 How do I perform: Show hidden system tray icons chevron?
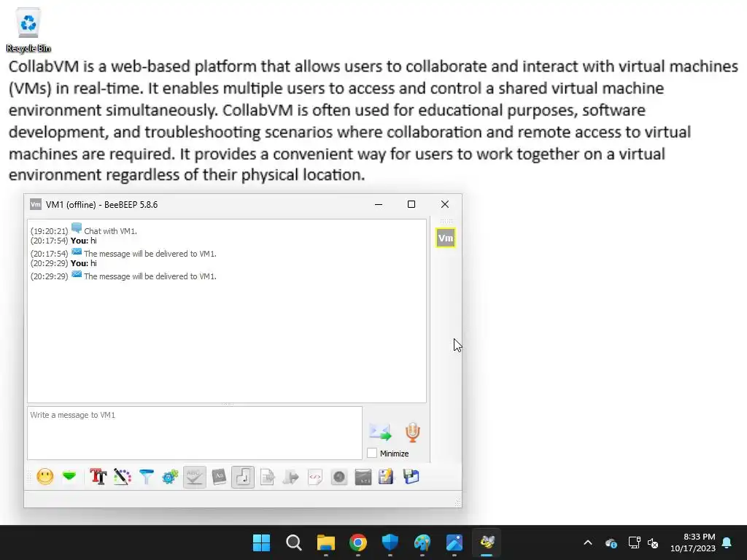click(588, 542)
